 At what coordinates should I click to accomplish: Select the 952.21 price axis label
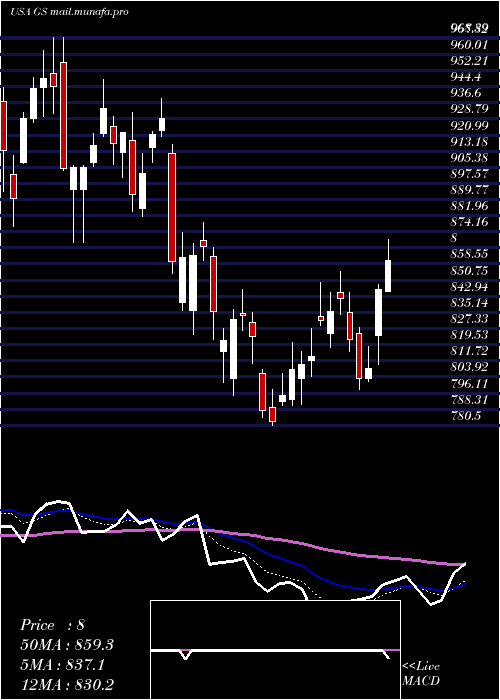pyautogui.click(x=469, y=60)
